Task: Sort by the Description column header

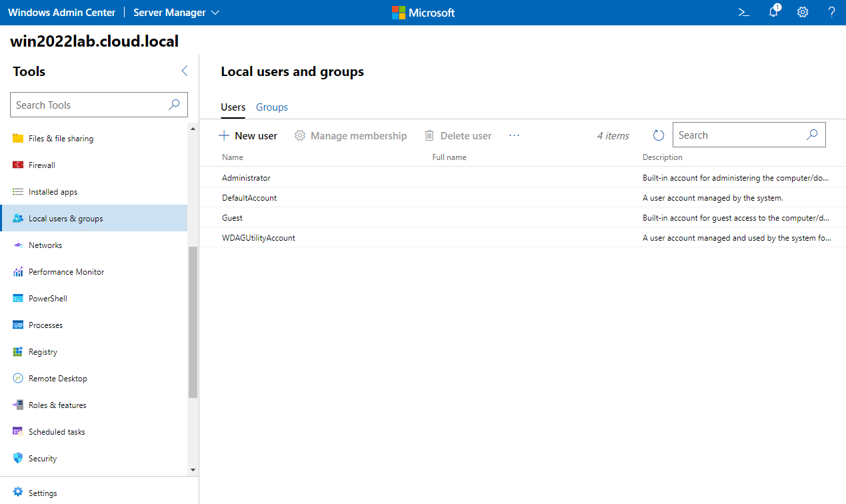Action: tap(663, 157)
